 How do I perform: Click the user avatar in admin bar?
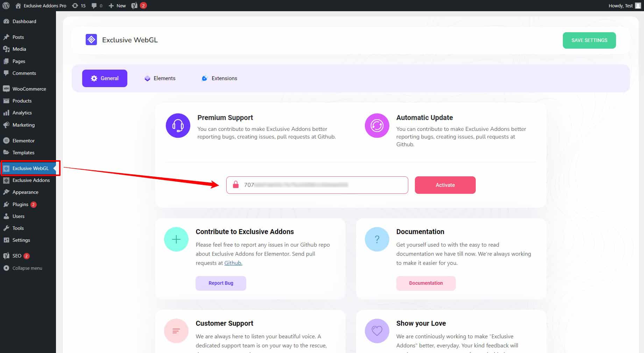(638, 6)
